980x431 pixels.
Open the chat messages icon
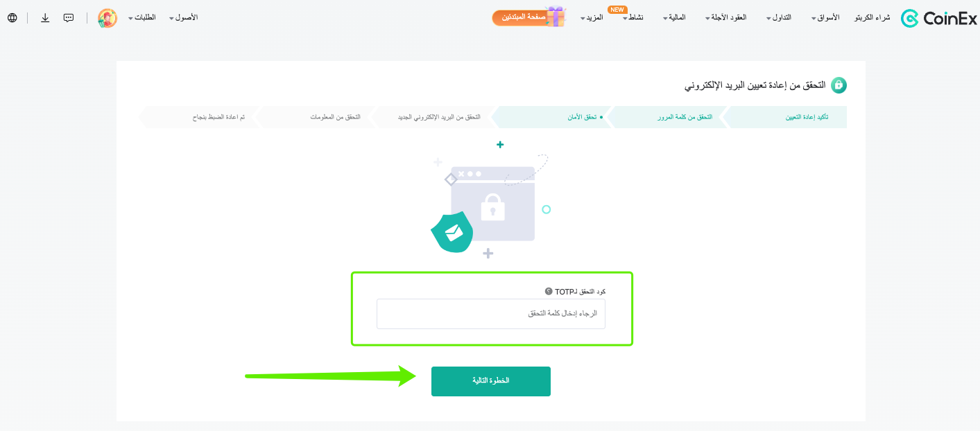(69, 18)
